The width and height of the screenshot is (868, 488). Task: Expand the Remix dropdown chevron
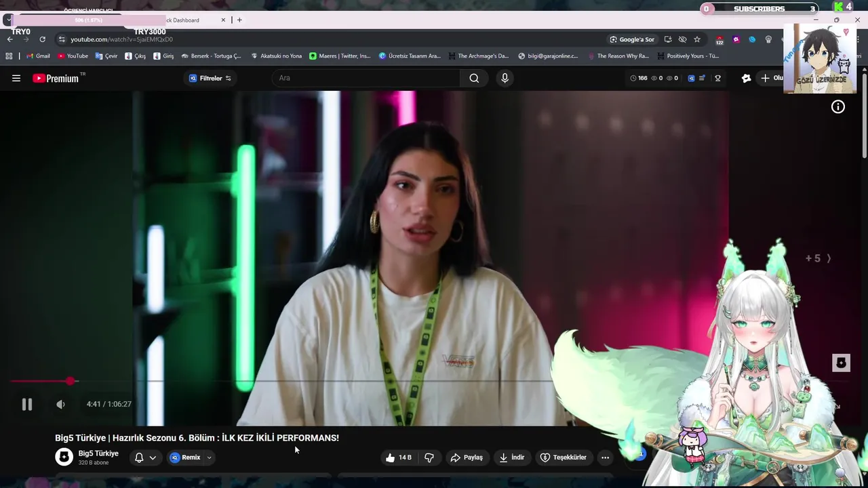tap(210, 457)
